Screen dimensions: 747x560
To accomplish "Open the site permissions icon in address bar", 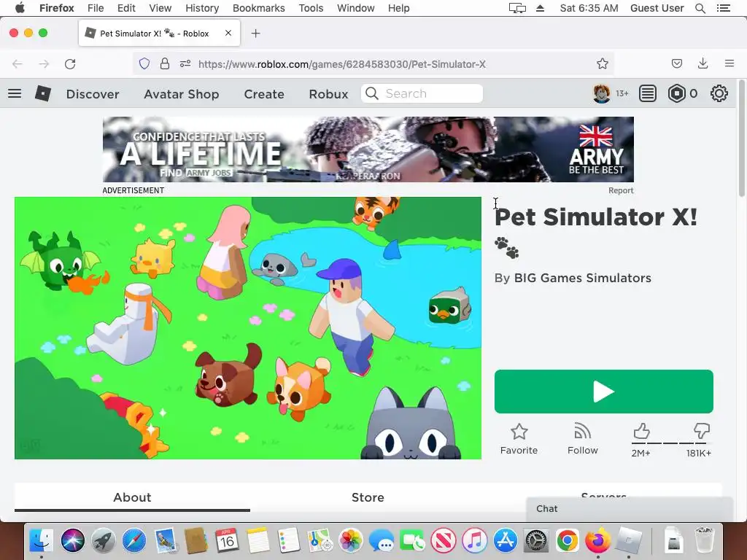I will pyautogui.click(x=185, y=64).
